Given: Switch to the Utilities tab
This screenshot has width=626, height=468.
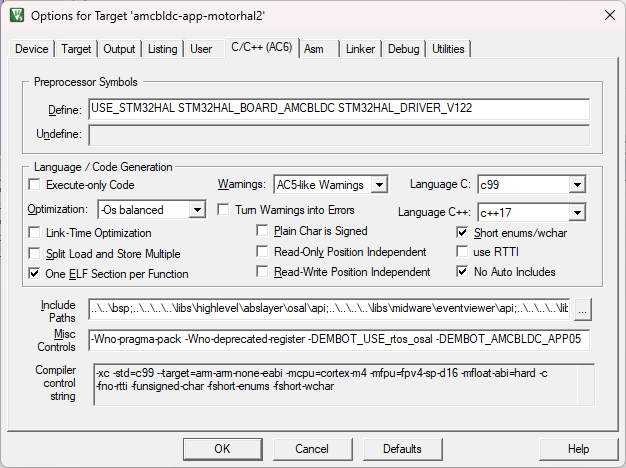Looking at the screenshot, I should [x=448, y=49].
